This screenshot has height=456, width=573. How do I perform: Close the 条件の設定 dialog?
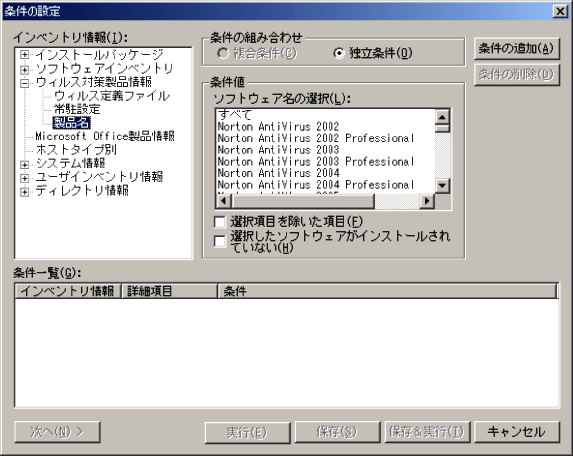tap(560, 11)
